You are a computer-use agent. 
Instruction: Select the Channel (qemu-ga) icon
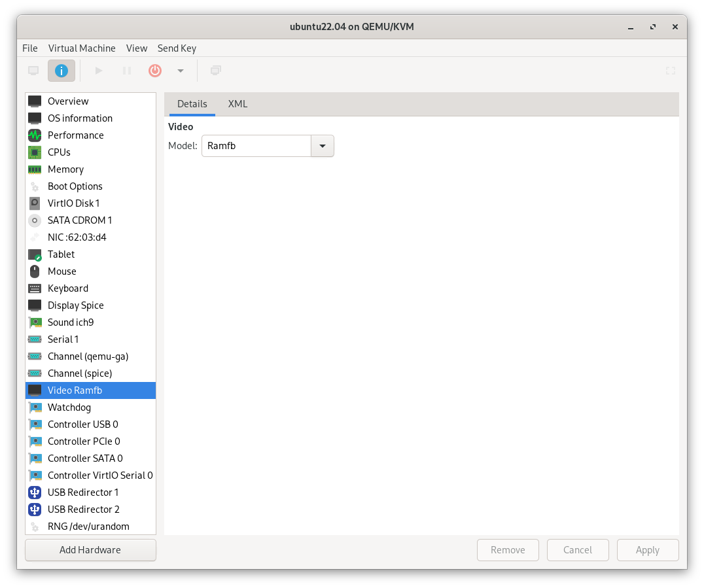(x=35, y=356)
